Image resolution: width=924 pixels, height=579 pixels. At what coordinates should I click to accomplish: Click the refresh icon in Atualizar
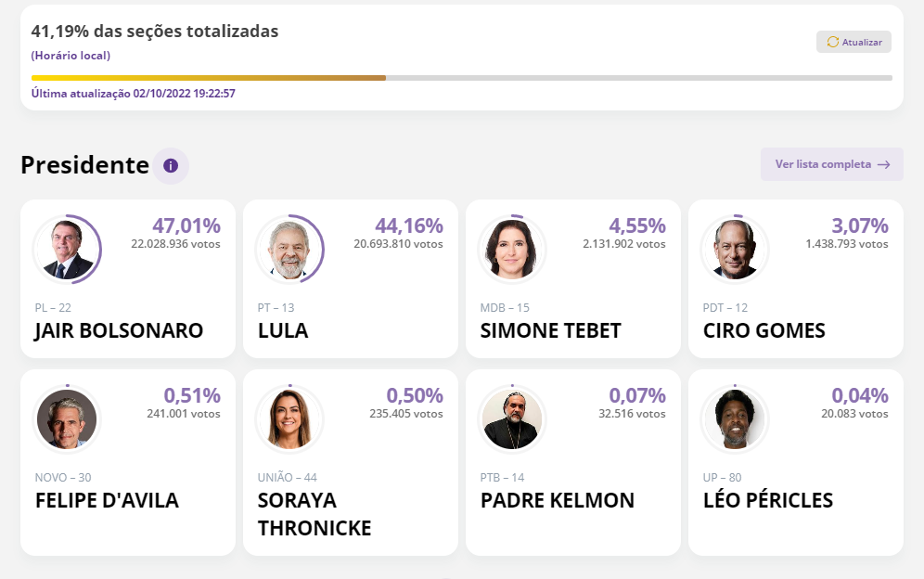pos(832,42)
